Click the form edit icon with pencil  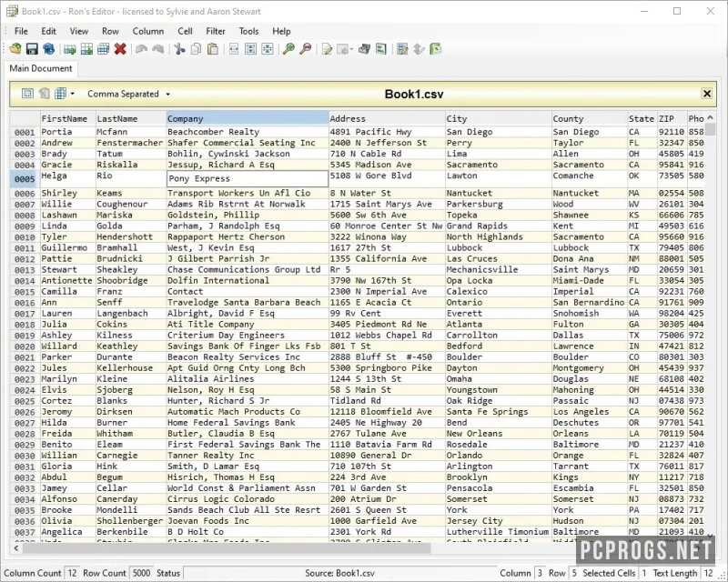pyautogui.click(x=402, y=49)
